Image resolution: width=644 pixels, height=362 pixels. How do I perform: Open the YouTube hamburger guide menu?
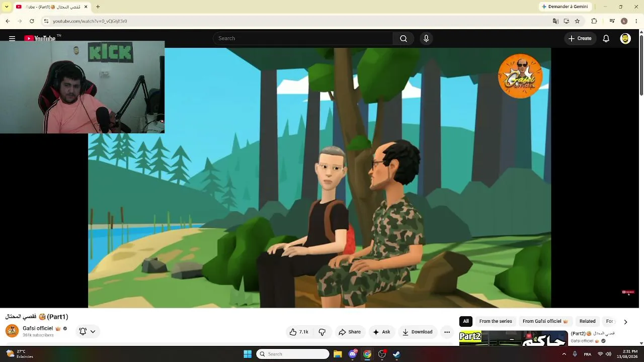tap(12, 38)
